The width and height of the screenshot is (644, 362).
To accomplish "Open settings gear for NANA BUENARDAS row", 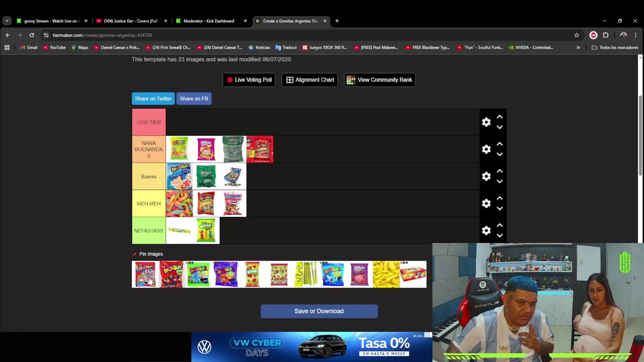I will [x=486, y=149].
